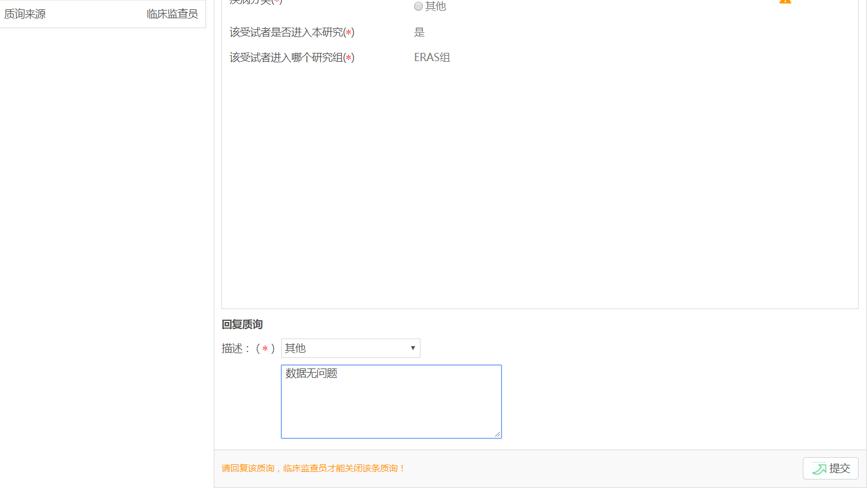Click the red asterisk beside 描述

coord(265,349)
